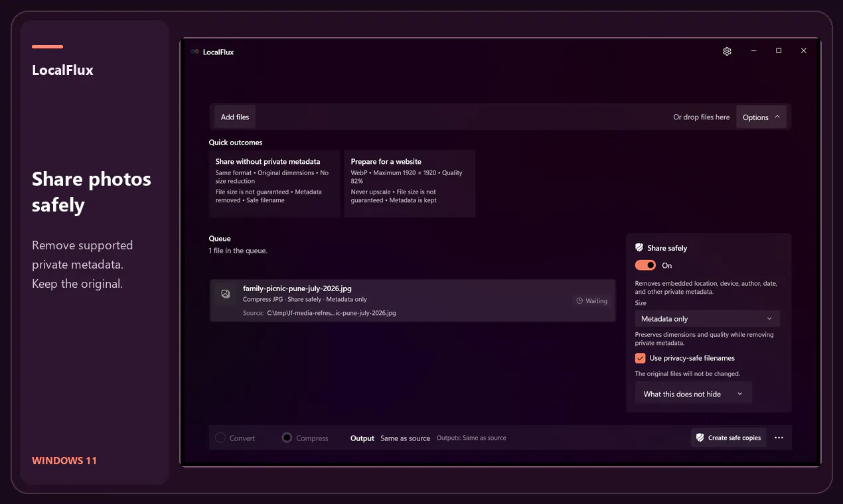Screen dimensions: 843x504
Task: Minimize the LocalFlux window
Action: (754, 51)
